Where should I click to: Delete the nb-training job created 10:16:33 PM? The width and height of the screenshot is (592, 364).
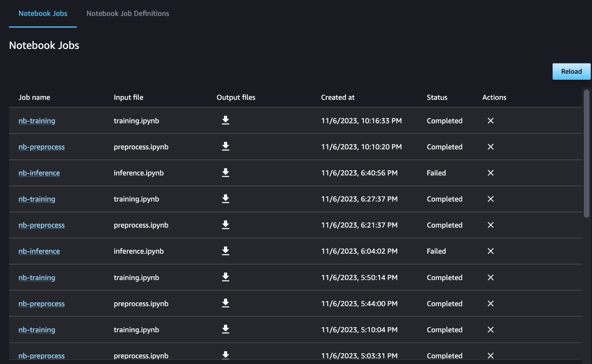pyautogui.click(x=490, y=121)
